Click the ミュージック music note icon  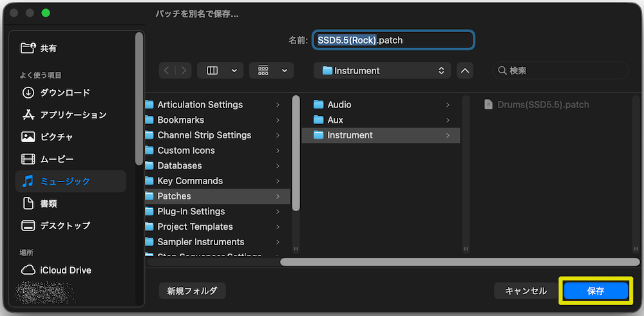[x=28, y=181]
